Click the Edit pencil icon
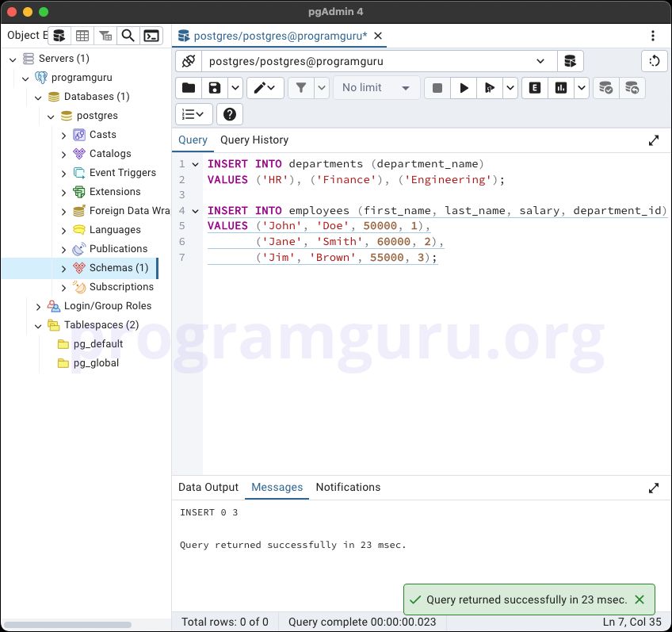The height and width of the screenshot is (632, 672). pos(265,88)
